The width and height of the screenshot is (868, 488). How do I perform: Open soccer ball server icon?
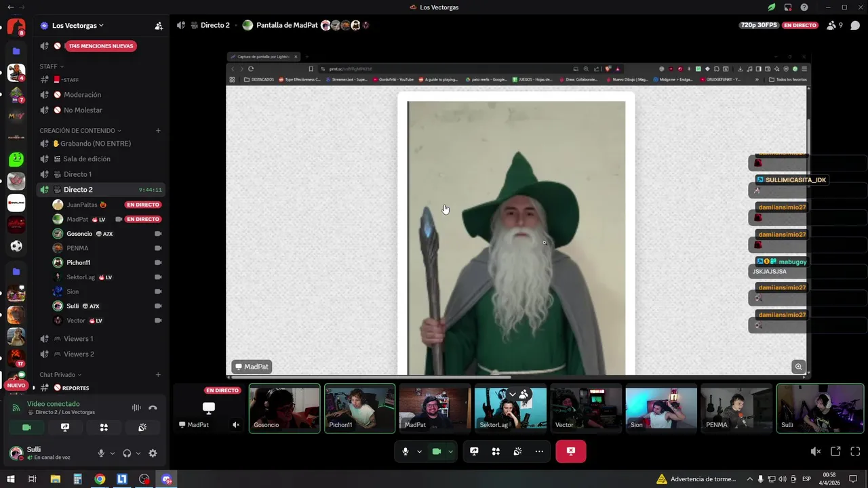(16, 246)
